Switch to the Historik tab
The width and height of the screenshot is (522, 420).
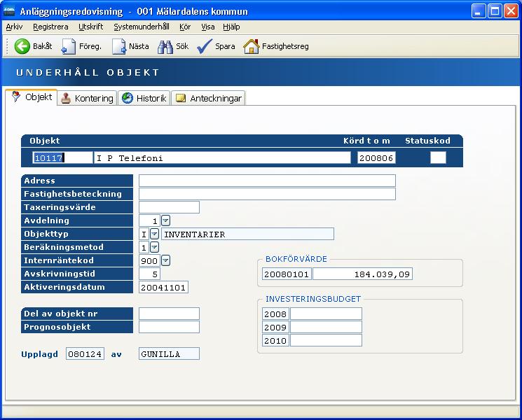(x=144, y=98)
